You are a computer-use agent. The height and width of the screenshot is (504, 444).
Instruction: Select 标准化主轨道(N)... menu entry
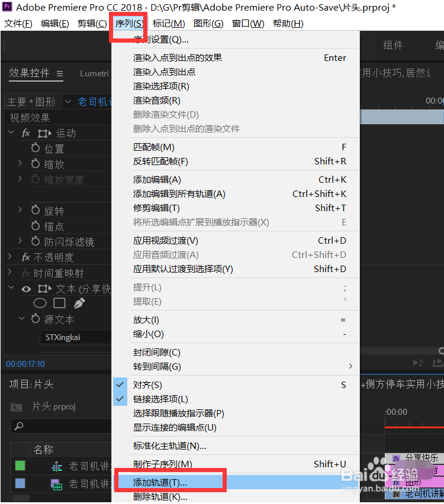click(x=235, y=446)
